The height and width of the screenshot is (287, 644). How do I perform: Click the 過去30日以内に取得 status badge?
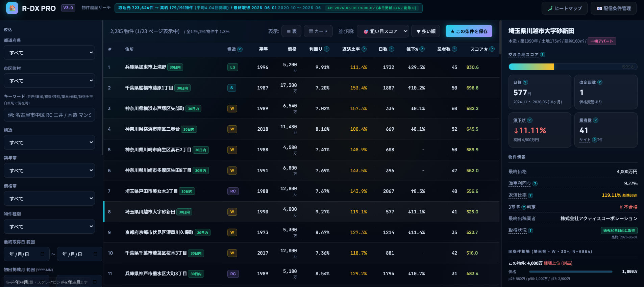coord(619,231)
